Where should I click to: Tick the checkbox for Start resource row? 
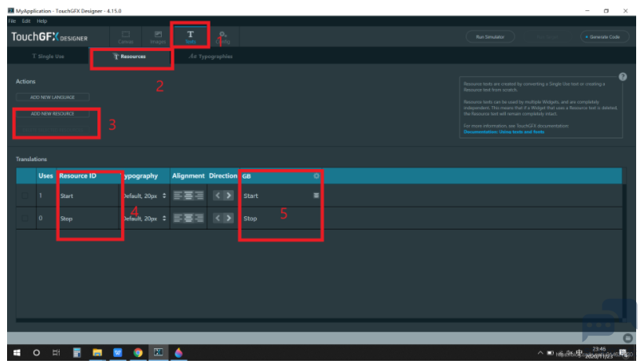point(25,196)
